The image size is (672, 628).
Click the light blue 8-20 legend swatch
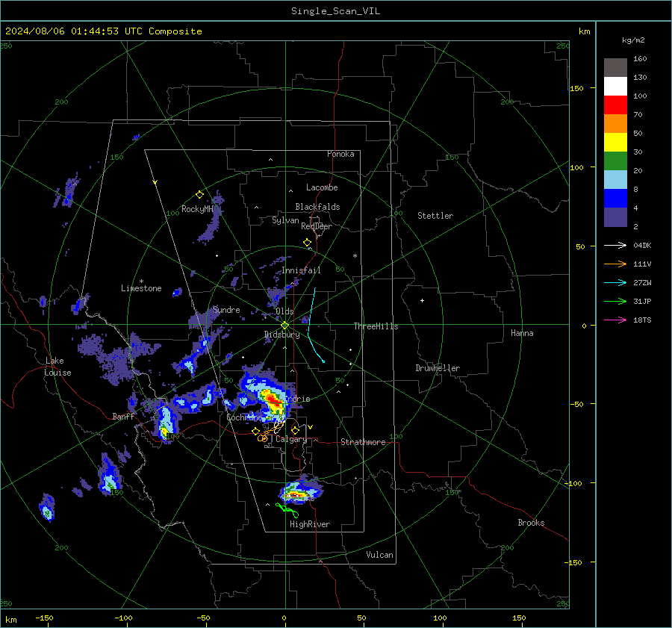615,180
